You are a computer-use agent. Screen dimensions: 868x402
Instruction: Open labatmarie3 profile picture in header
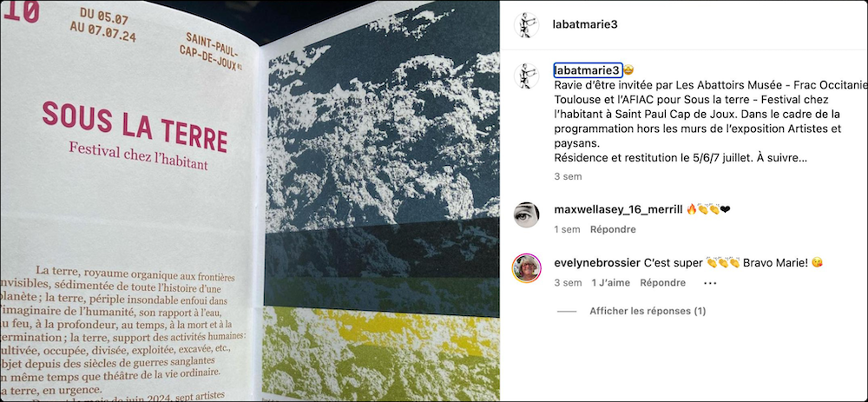coord(526,25)
